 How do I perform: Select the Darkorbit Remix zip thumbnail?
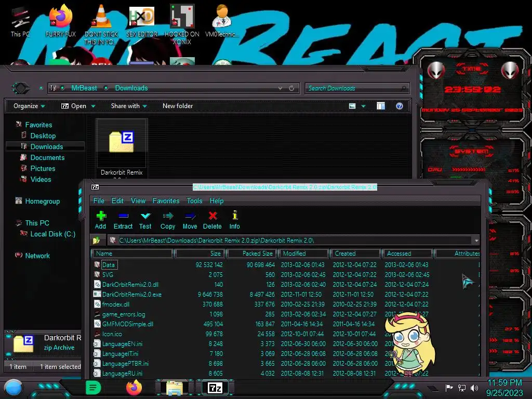pos(122,142)
